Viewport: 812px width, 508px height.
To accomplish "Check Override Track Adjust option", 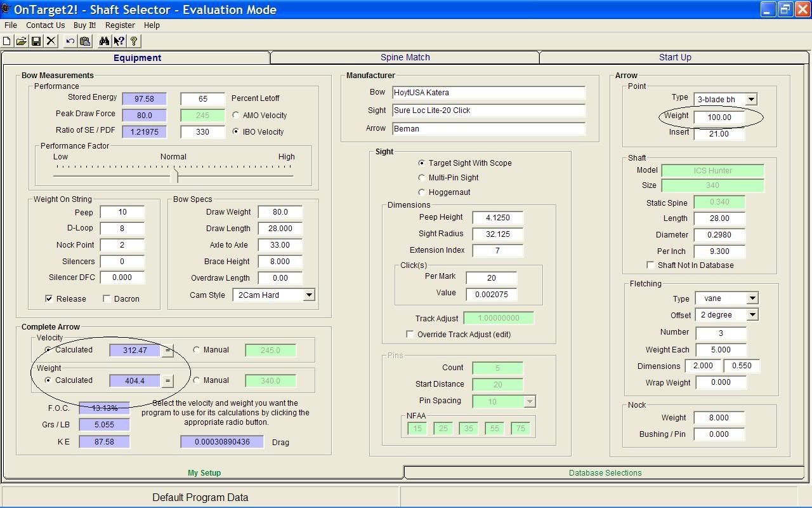I will tap(410, 335).
